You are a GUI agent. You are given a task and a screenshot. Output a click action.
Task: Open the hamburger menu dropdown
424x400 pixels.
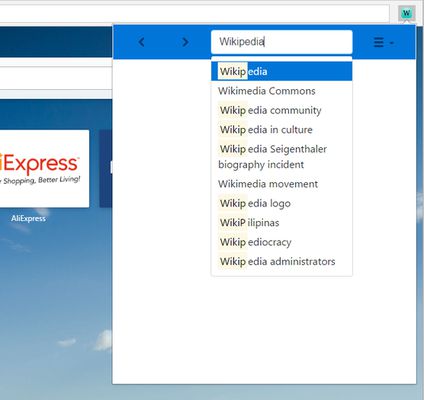383,42
